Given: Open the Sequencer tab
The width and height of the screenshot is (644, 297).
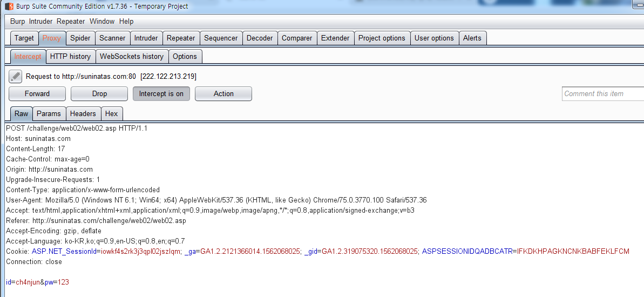Looking at the screenshot, I should pyautogui.click(x=221, y=38).
